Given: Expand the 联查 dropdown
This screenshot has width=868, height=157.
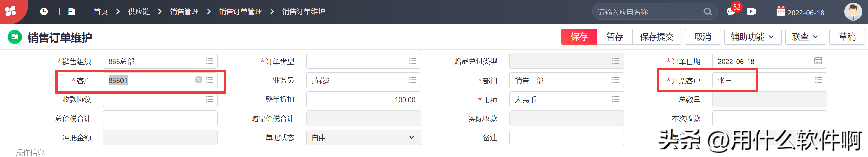Looking at the screenshot, I should (x=805, y=37).
